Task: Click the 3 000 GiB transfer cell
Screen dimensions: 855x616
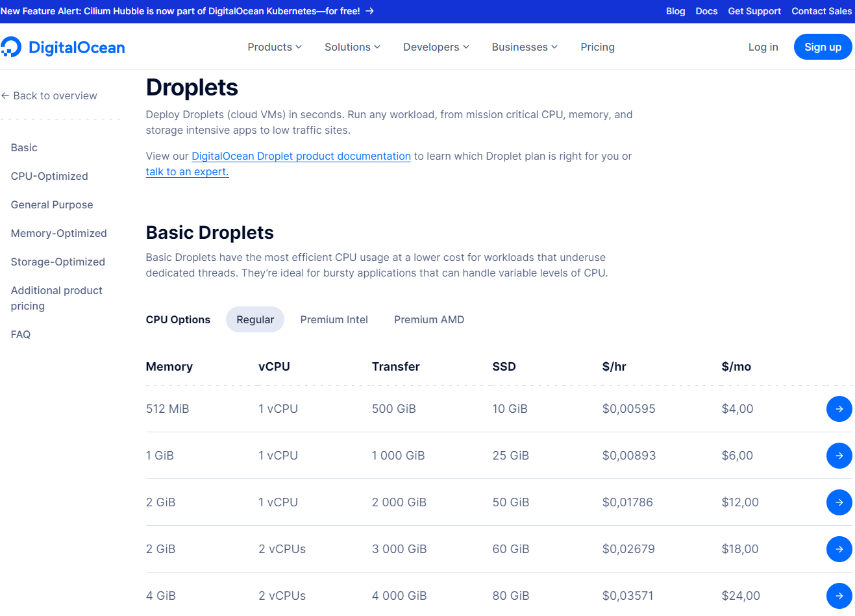Action: (x=399, y=549)
